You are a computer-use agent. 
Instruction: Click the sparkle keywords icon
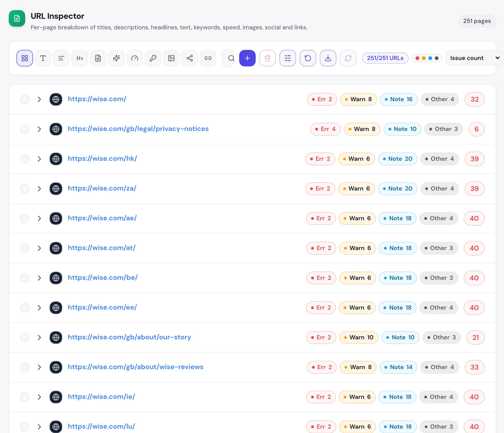[x=117, y=58]
